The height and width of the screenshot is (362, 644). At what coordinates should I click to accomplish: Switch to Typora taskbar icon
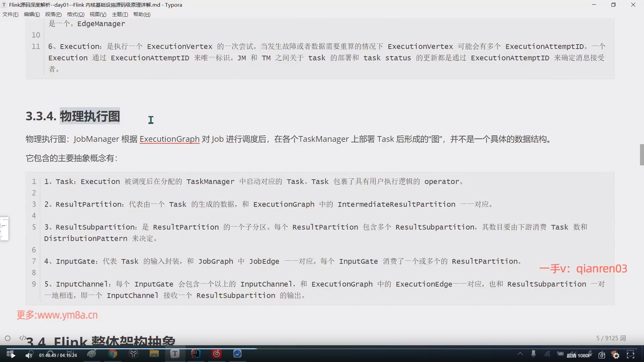pyautogui.click(x=175, y=354)
